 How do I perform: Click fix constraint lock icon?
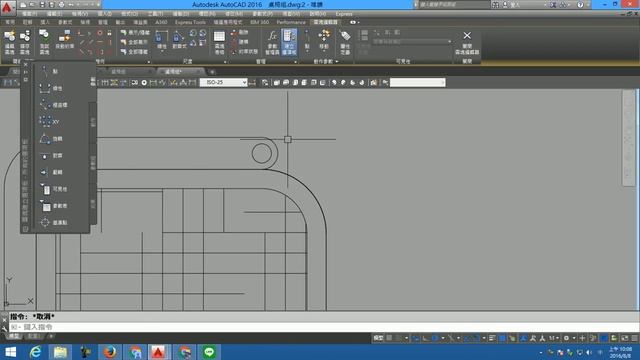[x=109, y=33]
